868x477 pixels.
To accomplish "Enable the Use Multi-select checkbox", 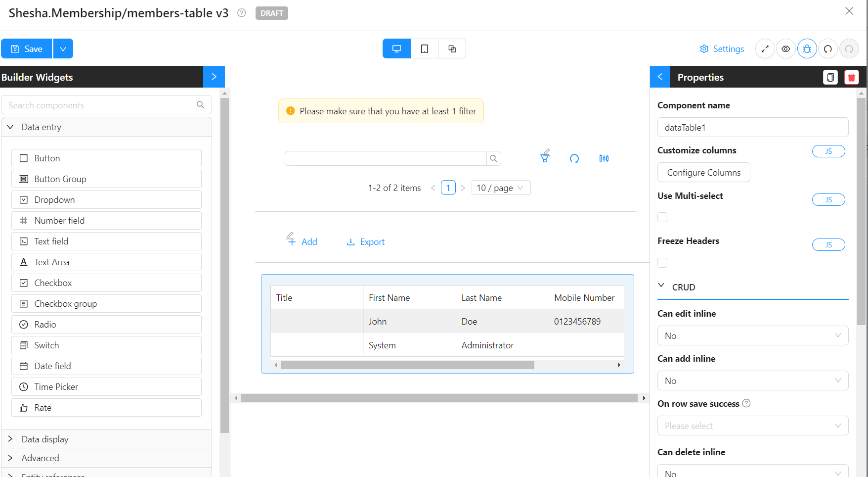I will (x=662, y=217).
